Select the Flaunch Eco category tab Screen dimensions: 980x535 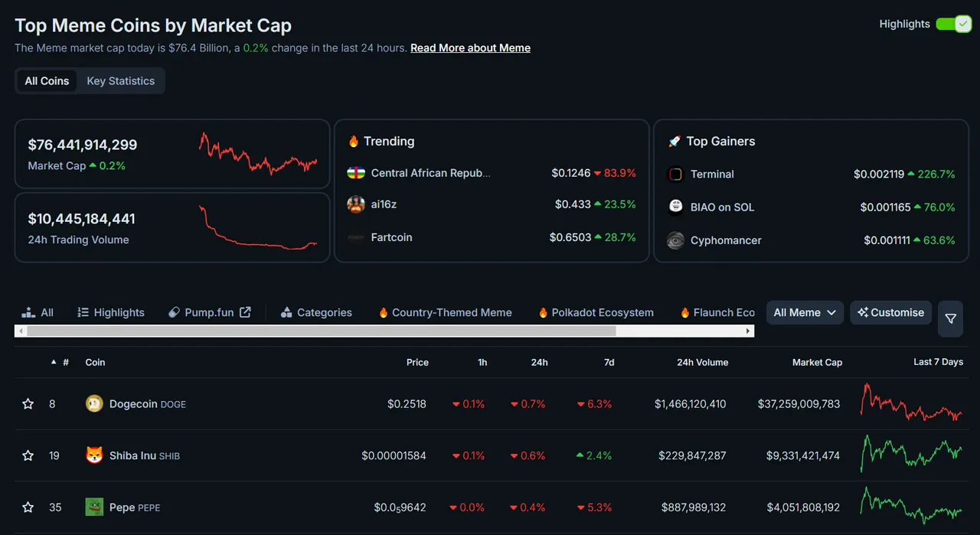coord(717,312)
